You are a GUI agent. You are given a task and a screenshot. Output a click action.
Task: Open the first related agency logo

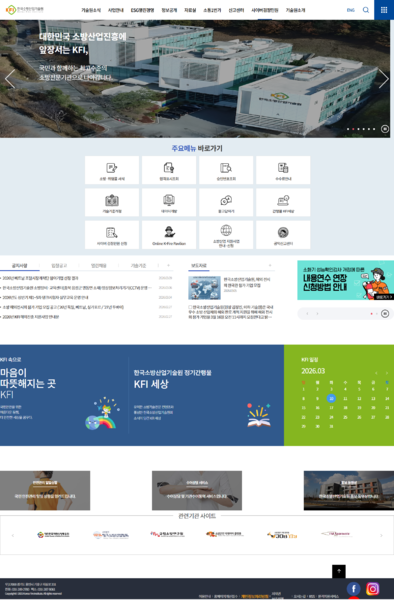[x=53, y=535]
